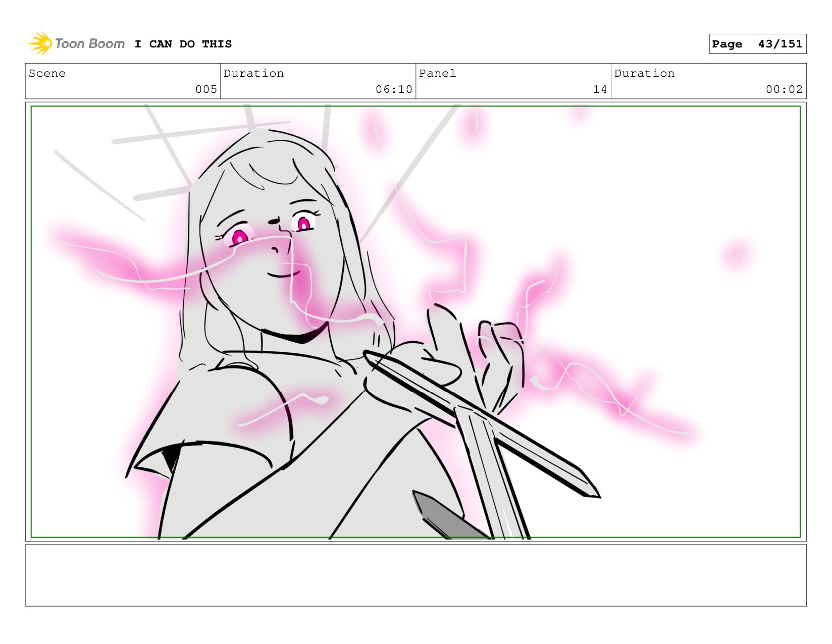Image resolution: width=832 pixels, height=644 pixels.
Task: Click the panel 'Duration' label
Action: pos(644,73)
